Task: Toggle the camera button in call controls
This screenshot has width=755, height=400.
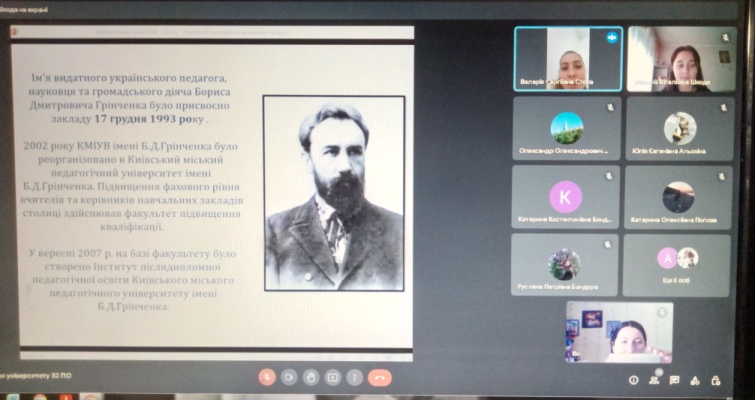Action: click(289, 377)
